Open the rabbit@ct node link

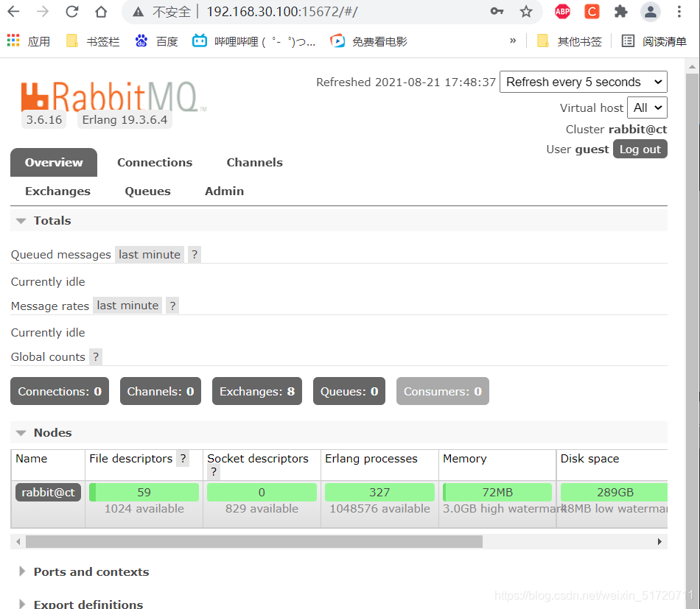[x=48, y=492]
